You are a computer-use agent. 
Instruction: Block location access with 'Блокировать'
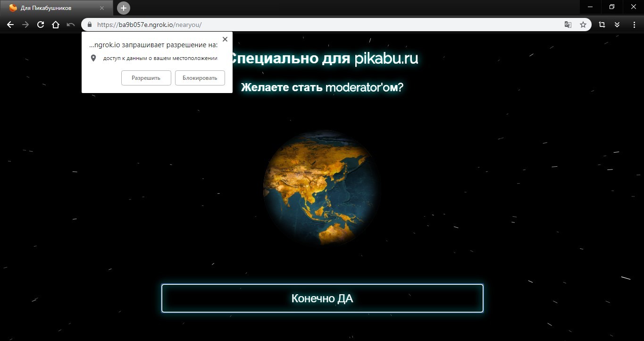tap(200, 78)
